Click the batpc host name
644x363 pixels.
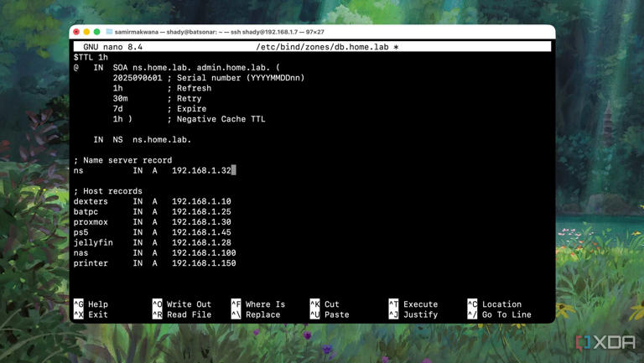click(86, 211)
